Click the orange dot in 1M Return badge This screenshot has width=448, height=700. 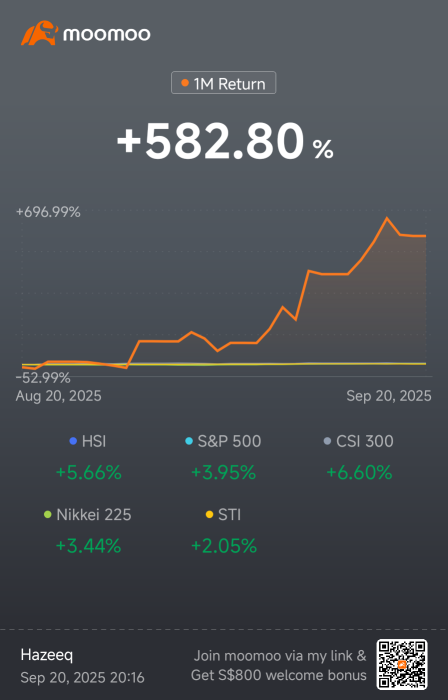[185, 83]
